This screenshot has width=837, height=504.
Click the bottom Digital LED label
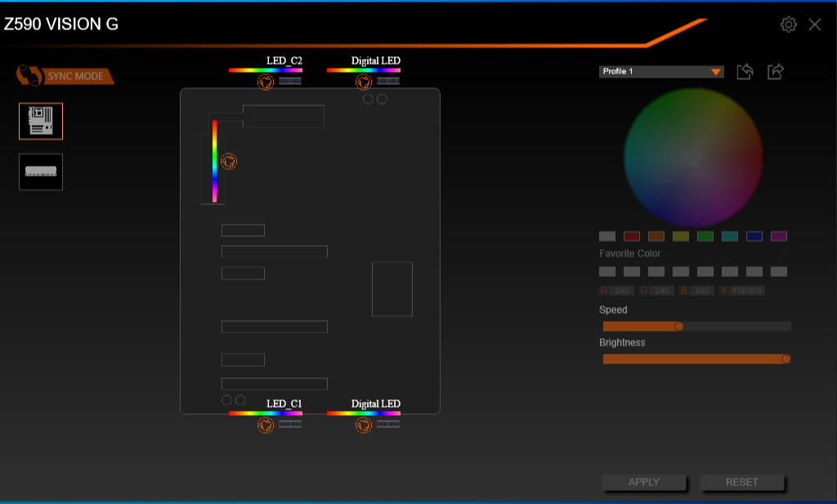pos(376,404)
